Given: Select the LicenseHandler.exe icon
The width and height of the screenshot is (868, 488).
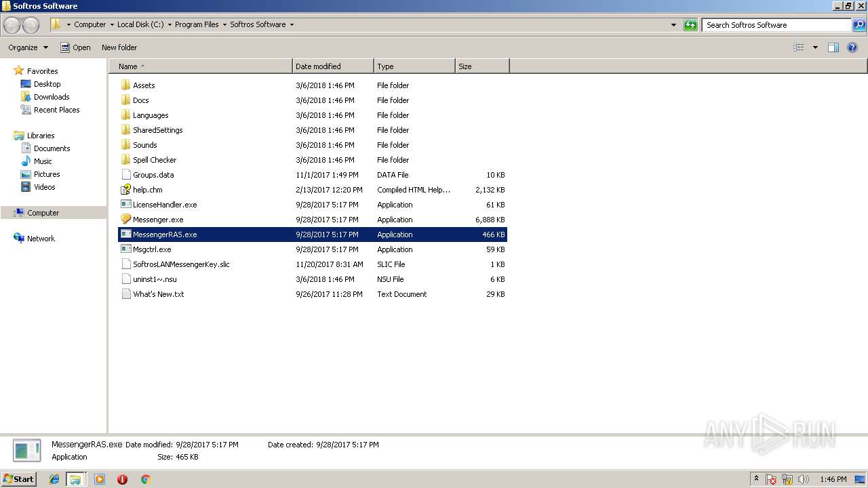Looking at the screenshot, I should [x=125, y=205].
